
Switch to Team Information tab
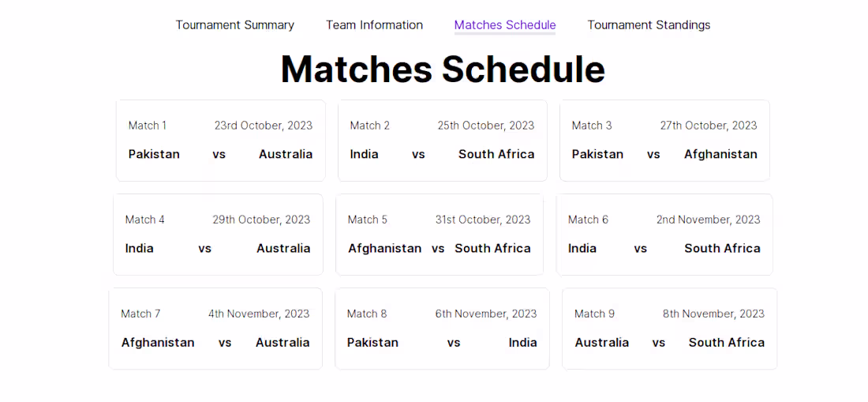click(x=374, y=25)
